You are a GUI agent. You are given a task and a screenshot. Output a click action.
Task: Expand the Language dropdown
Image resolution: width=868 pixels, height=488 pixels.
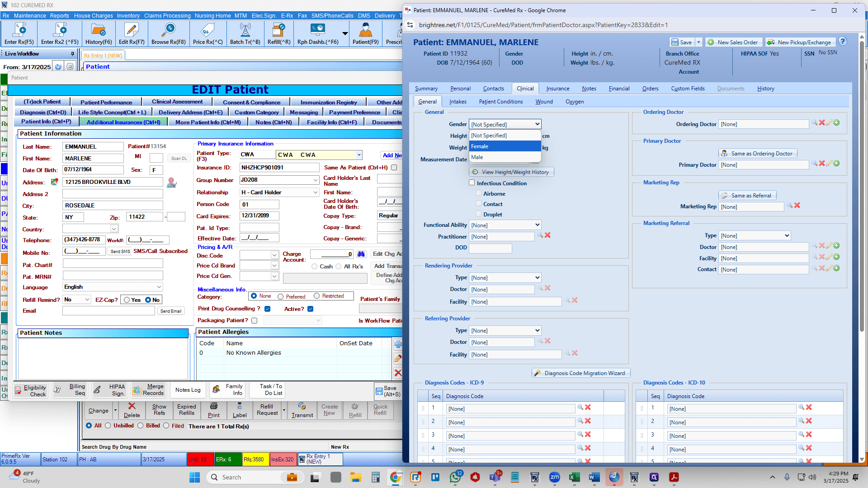[x=159, y=287]
